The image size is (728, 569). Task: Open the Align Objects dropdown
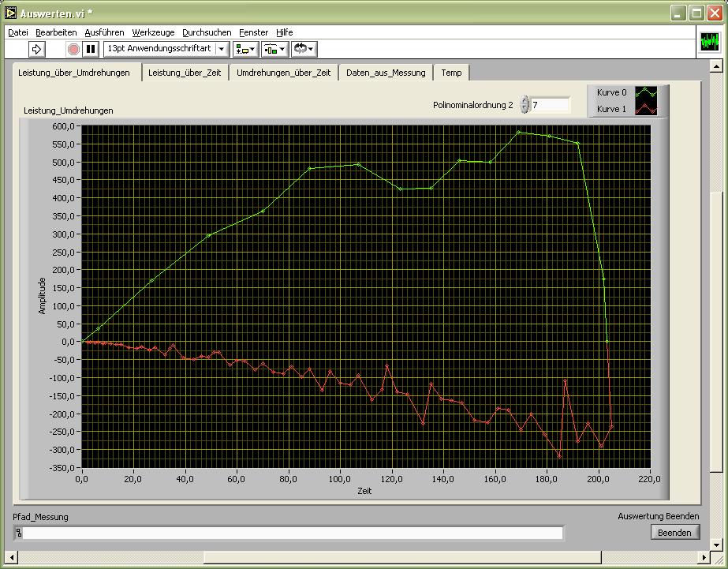click(x=245, y=49)
